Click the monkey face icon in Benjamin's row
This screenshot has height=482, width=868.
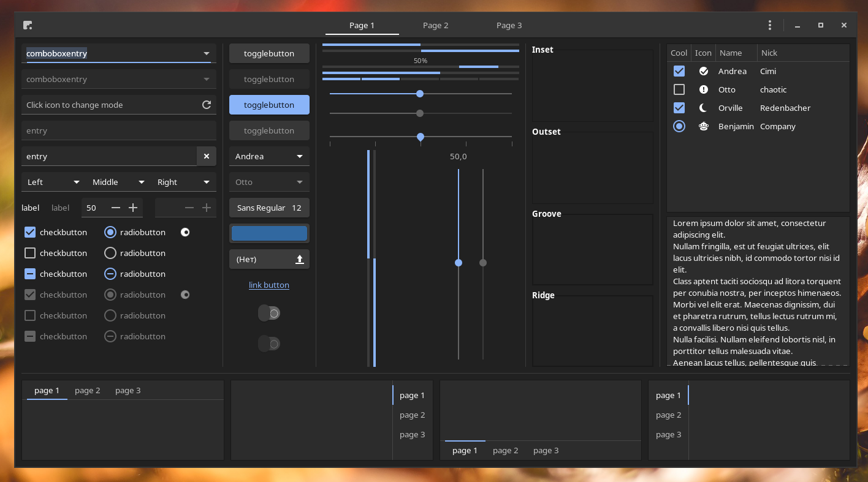[703, 126]
